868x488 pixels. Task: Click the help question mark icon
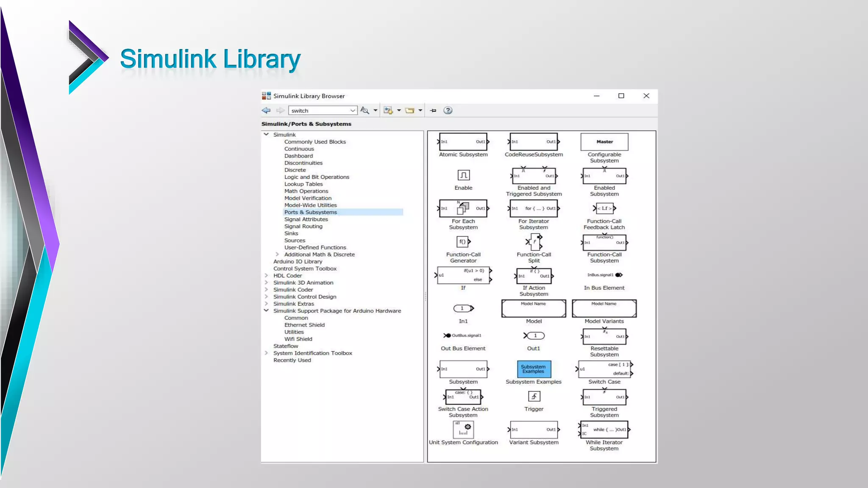448,111
